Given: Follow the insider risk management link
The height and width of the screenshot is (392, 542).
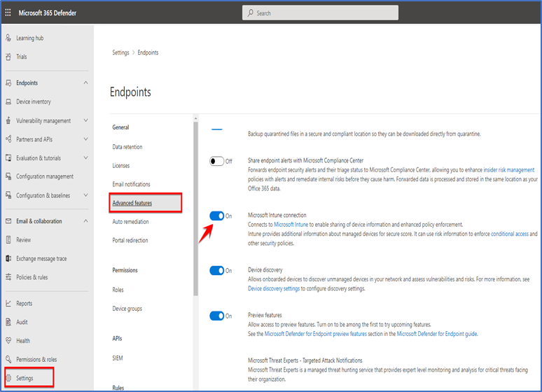Looking at the screenshot, I should 509,169.
